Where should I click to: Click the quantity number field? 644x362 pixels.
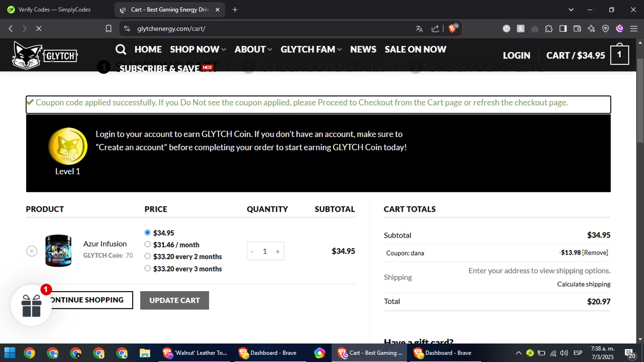coord(265,251)
